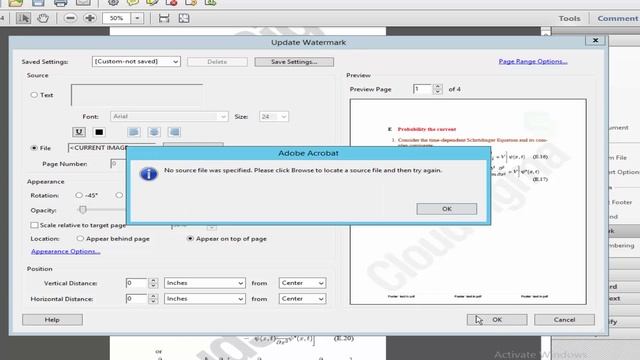The width and height of the screenshot is (640, 360).
Task: Open the Page Range Options link
Action: [x=533, y=61]
